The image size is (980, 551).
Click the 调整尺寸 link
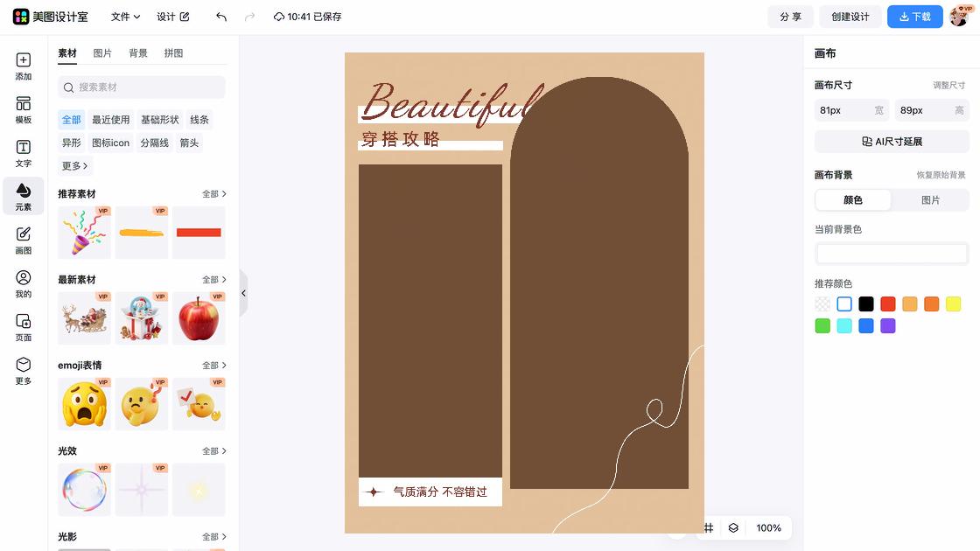pos(948,85)
